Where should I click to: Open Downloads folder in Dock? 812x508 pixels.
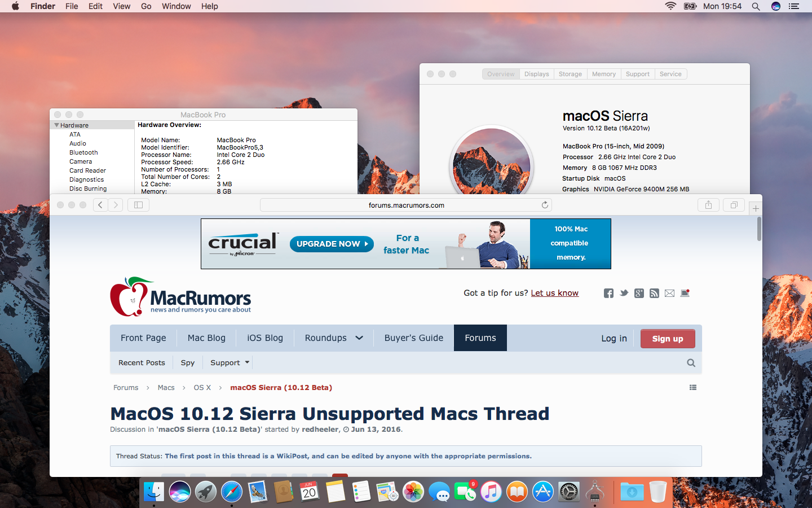[632, 492]
